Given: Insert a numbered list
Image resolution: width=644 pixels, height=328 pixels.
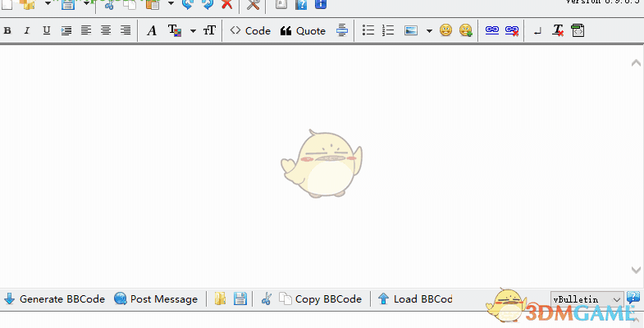Looking at the screenshot, I should point(388,30).
